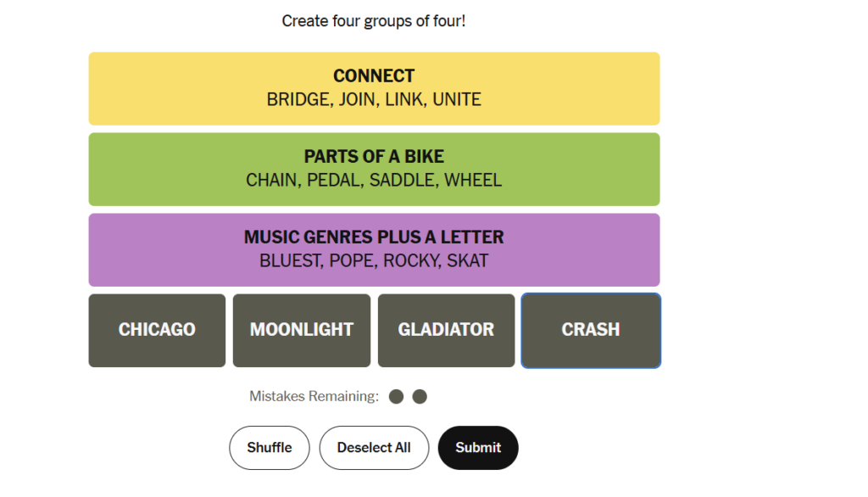Image resolution: width=868 pixels, height=497 pixels.
Task: Click the PARTS OF A BIKE title
Action: (x=374, y=157)
